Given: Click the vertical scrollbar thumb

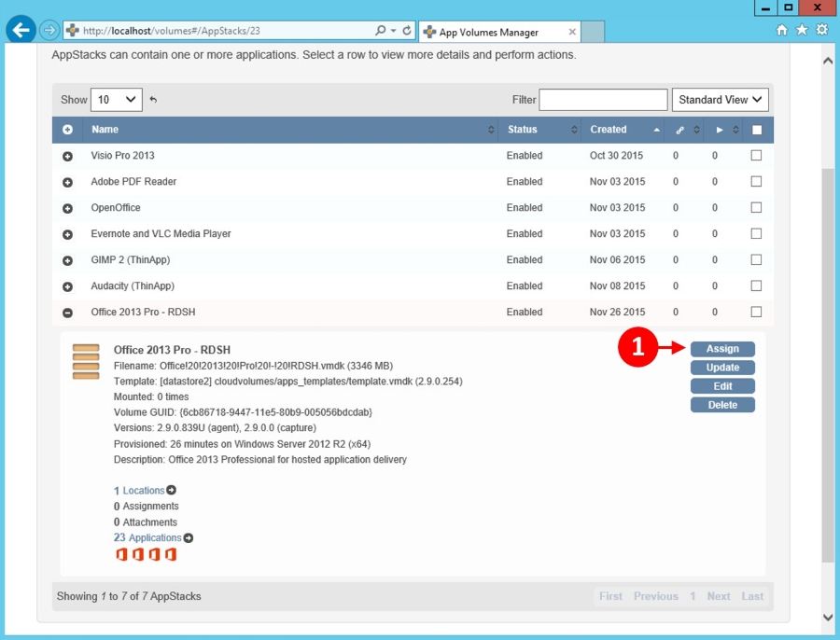Looking at the screenshot, I should point(828,366).
